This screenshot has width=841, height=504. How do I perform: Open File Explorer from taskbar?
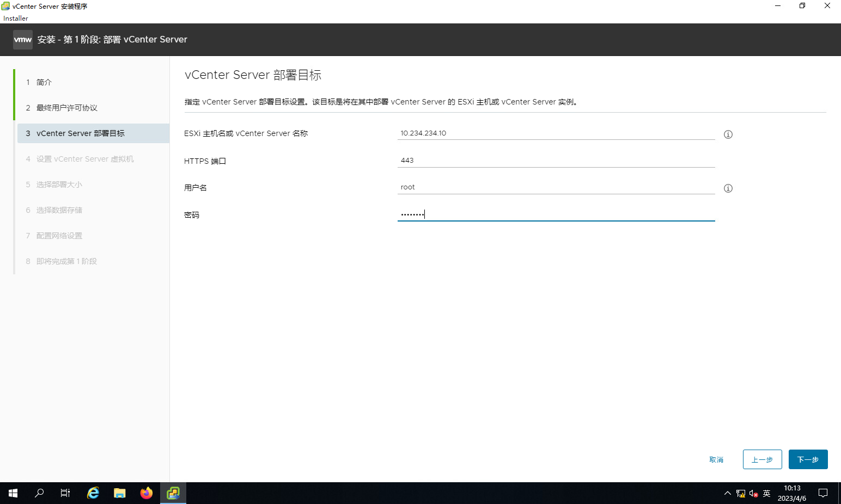point(120,493)
